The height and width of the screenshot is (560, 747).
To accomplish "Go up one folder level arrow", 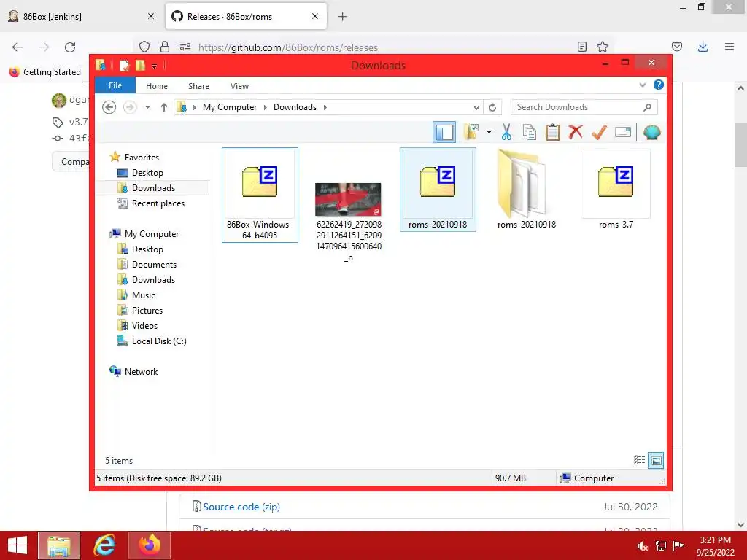I will [x=164, y=107].
